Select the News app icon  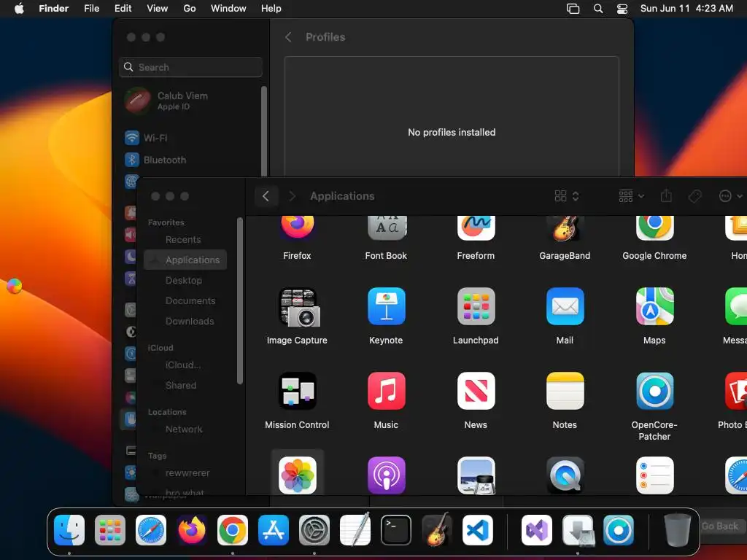click(476, 391)
